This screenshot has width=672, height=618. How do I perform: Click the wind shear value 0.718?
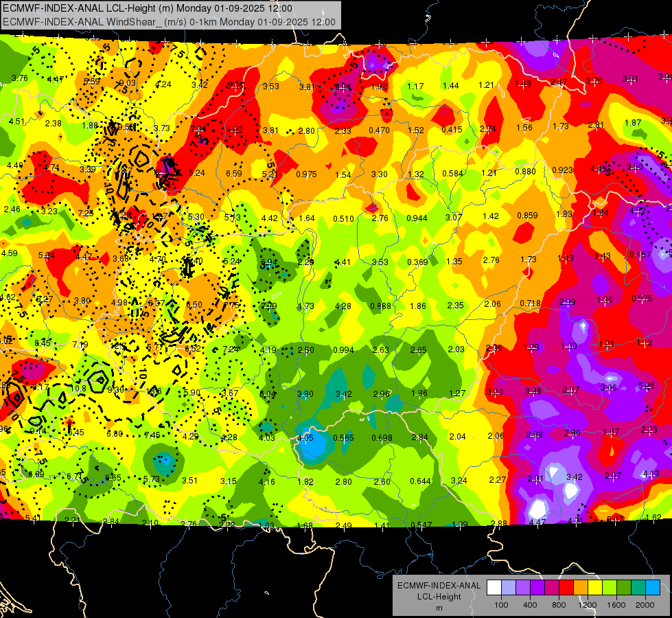point(530,304)
